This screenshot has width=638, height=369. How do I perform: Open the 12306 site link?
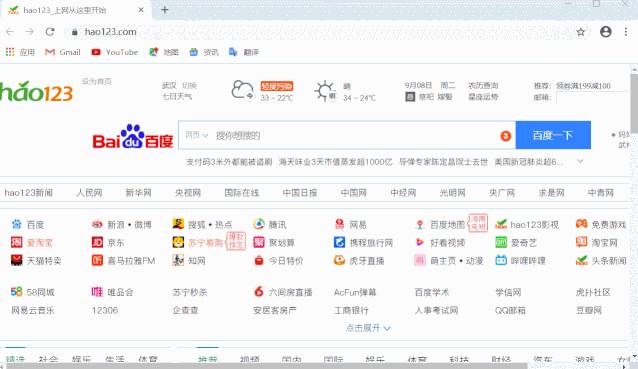[x=105, y=310]
